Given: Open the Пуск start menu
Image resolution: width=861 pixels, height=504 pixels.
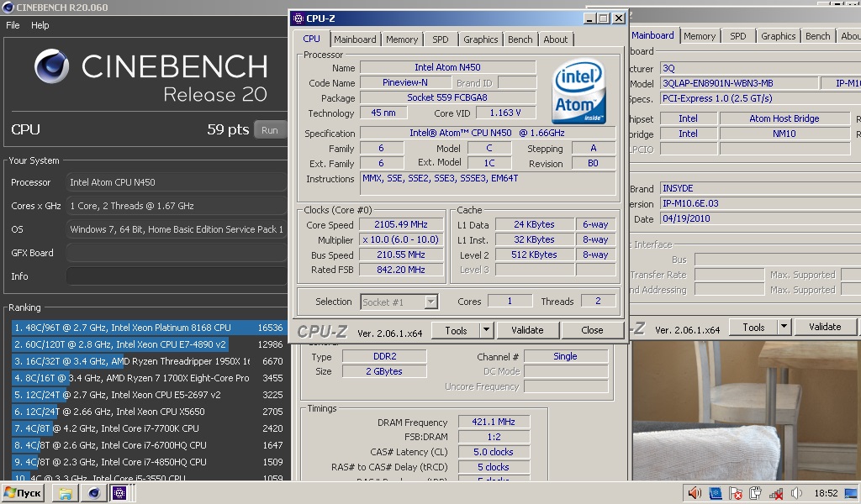Looking at the screenshot, I should click(23, 493).
